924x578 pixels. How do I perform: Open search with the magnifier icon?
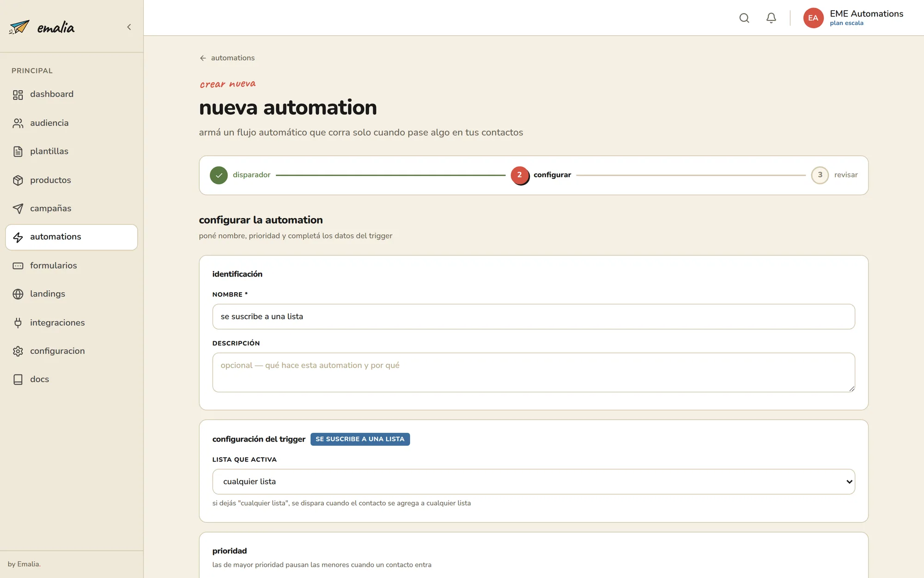coord(744,18)
